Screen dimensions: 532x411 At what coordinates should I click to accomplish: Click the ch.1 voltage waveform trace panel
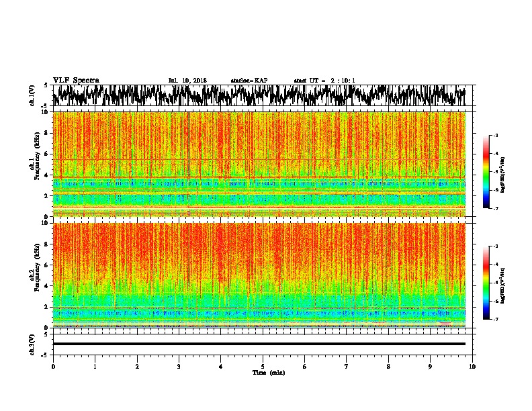pos(264,95)
